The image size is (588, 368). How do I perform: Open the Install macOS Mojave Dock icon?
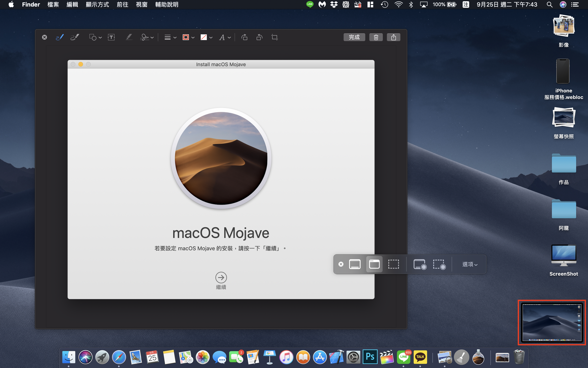pyautogui.click(x=478, y=357)
